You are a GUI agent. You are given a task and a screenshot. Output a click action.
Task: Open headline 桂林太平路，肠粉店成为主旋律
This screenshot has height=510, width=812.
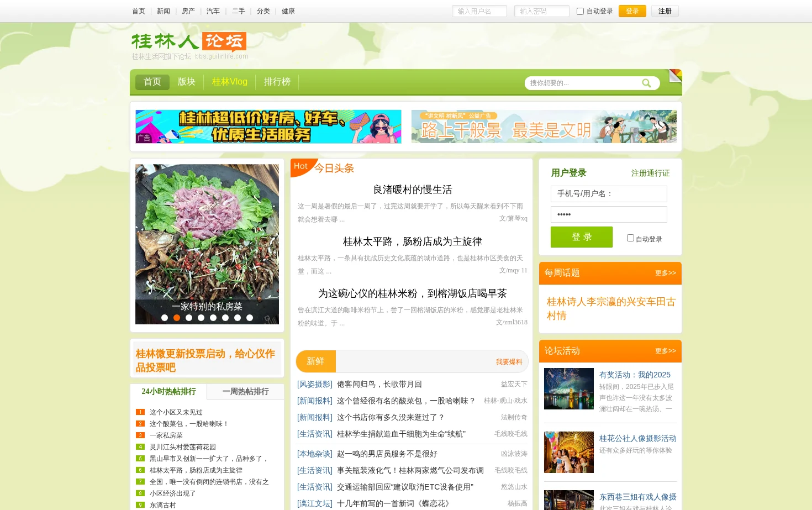(x=413, y=241)
